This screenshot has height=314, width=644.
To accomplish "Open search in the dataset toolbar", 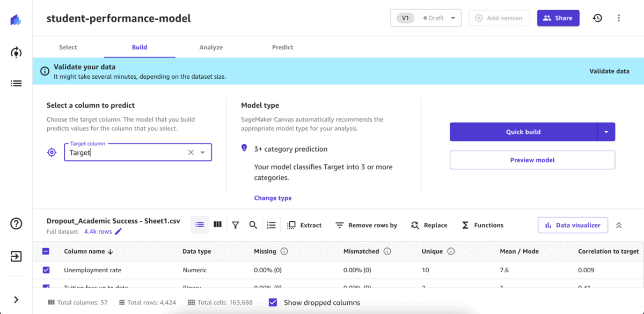I will [253, 225].
